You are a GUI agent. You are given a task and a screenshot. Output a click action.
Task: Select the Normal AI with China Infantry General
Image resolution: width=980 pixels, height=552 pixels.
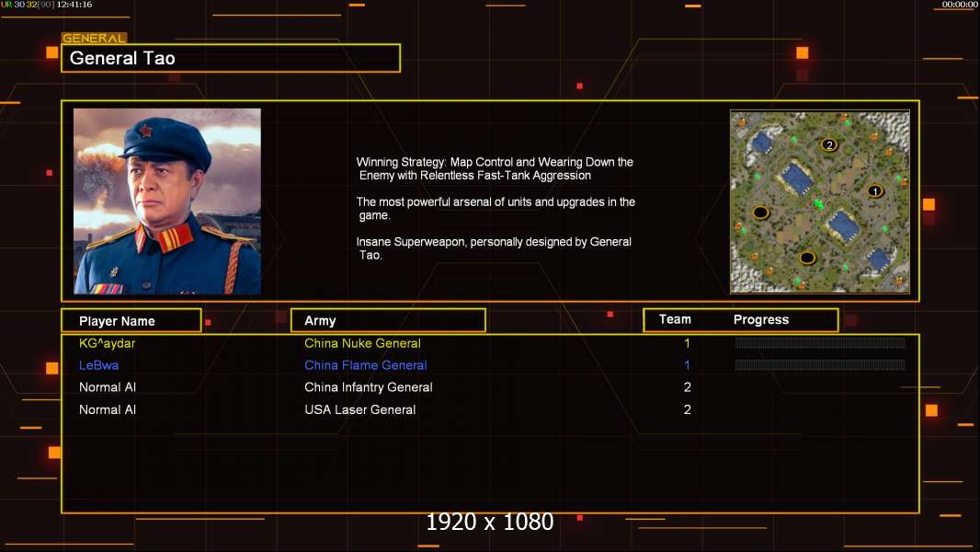(x=108, y=387)
